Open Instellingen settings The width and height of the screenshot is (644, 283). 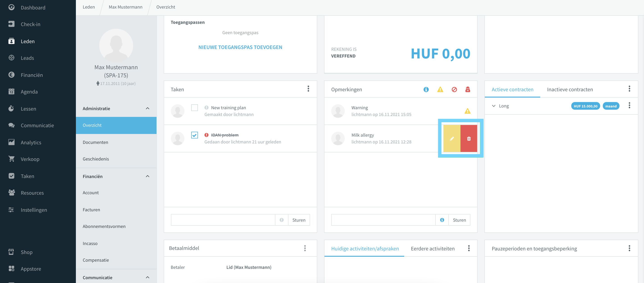34,210
